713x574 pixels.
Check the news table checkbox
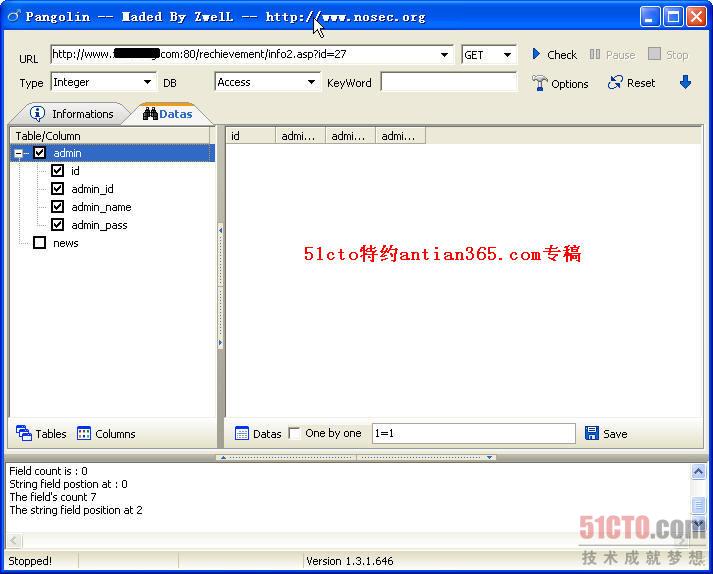point(40,242)
